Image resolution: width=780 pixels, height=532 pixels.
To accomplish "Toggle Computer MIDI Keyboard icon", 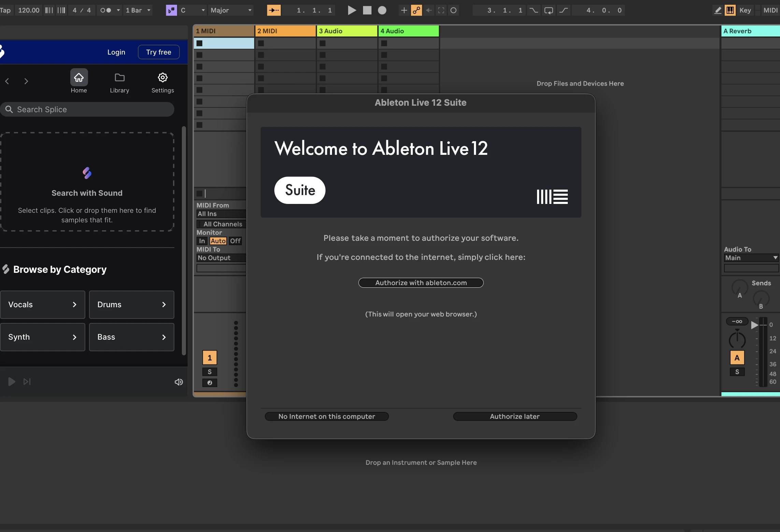I will pyautogui.click(x=730, y=10).
